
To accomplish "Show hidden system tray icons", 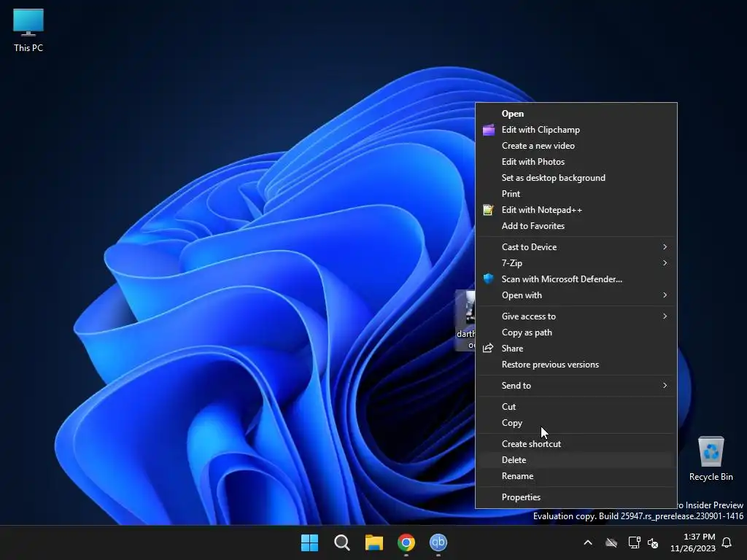I will point(588,542).
